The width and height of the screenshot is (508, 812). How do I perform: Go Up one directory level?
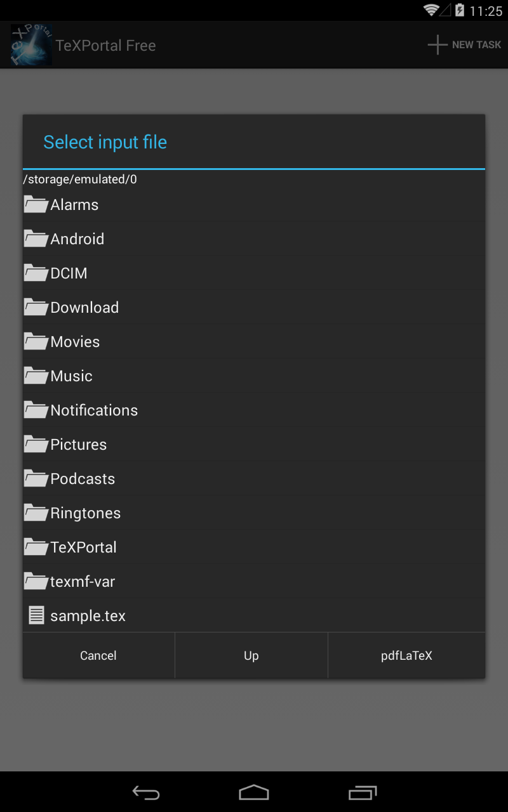coord(251,655)
